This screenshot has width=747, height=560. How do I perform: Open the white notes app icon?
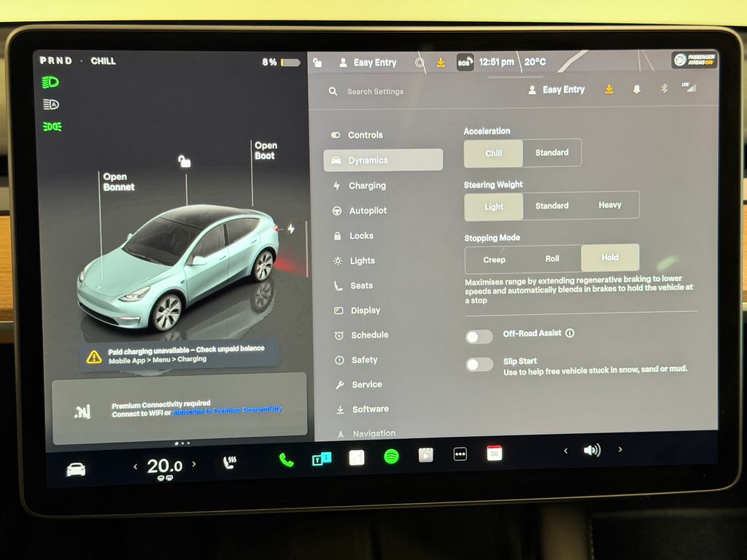point(356,458)
